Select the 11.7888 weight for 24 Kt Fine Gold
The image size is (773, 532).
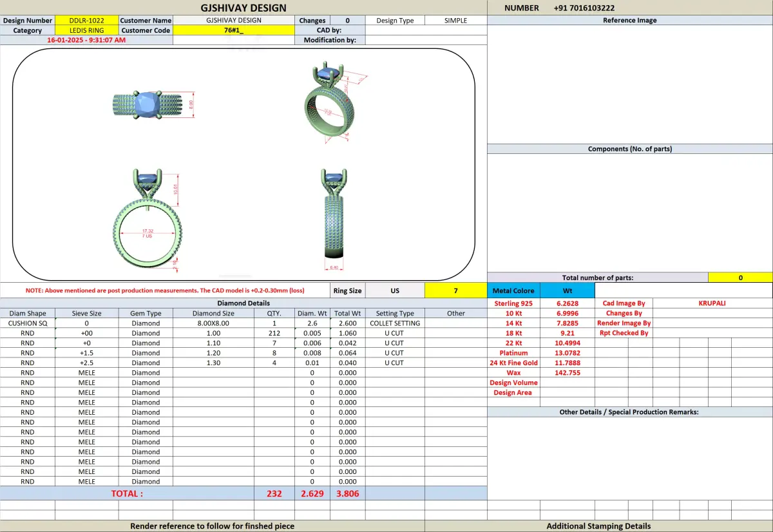point(567,363)
